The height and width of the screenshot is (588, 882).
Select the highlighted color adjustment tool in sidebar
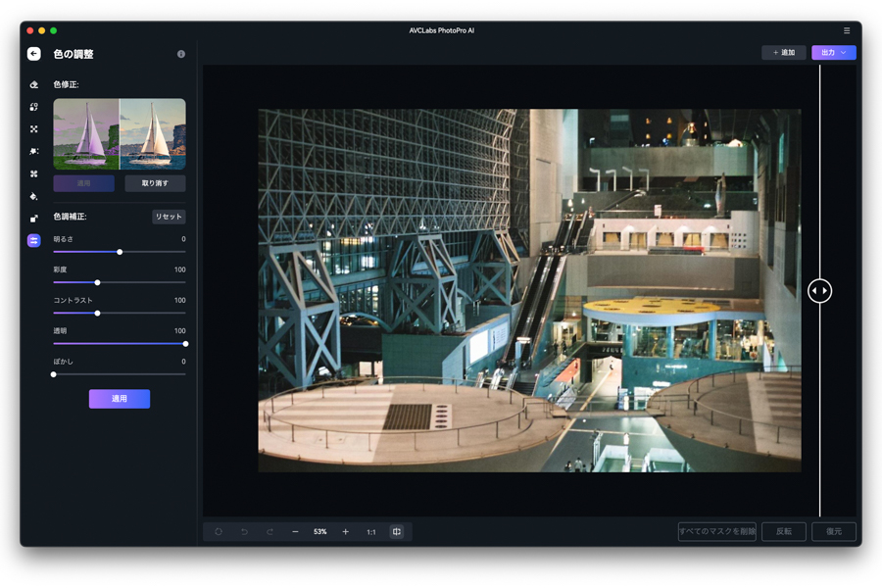click(31, 239)
